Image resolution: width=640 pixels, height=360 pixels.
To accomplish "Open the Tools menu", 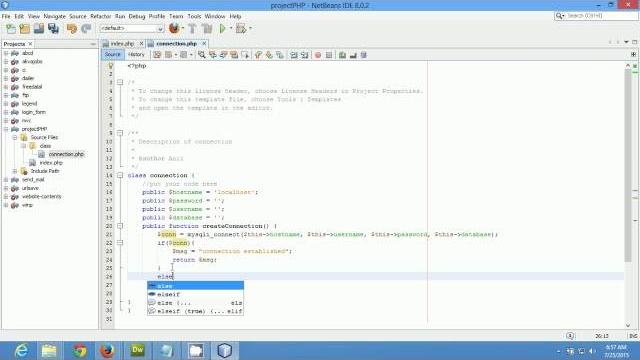I will coord(194,16).
